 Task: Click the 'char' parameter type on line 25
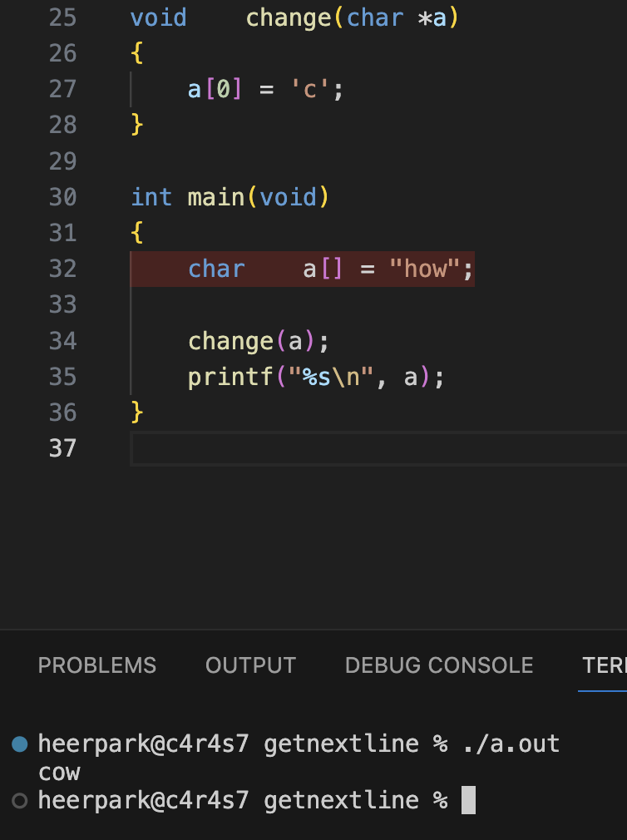tap(375, 18)
